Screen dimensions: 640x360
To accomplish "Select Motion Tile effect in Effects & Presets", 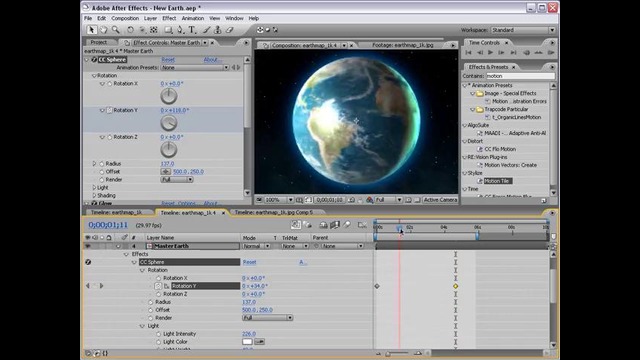I will point(497,181).
